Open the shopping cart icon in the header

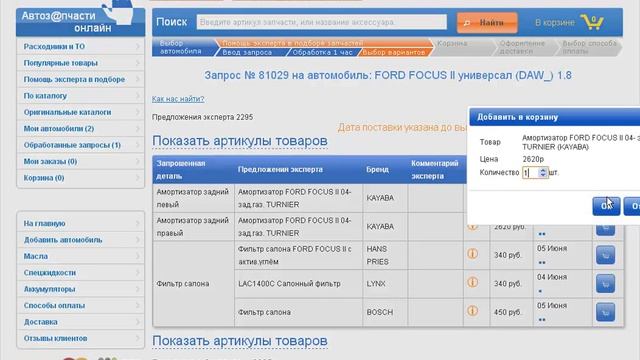pos(592,22)
